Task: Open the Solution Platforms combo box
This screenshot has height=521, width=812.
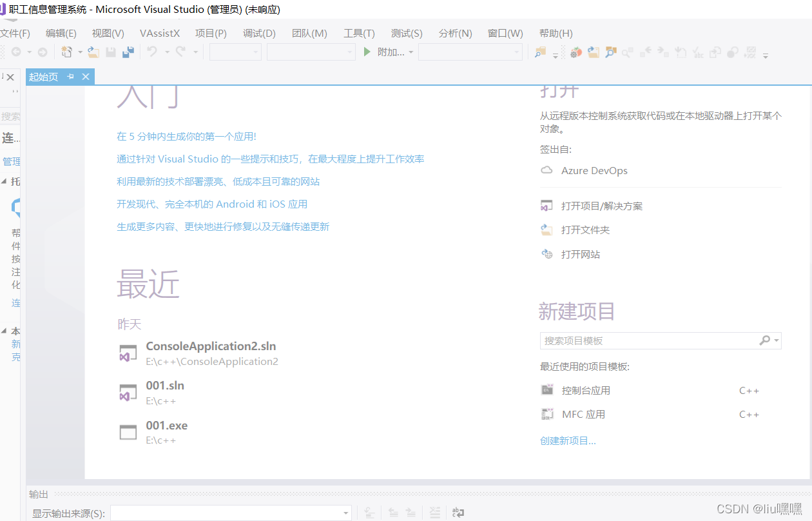Action: tap(311, 52)
